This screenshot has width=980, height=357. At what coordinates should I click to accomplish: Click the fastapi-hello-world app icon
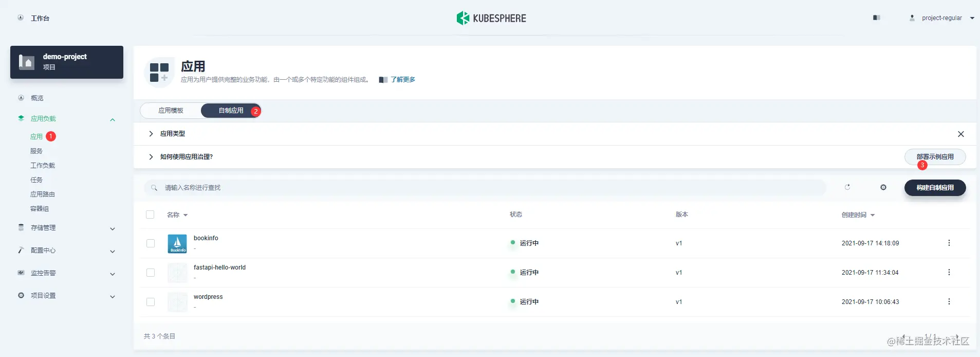pyautogui.click(x=177, y=273)
